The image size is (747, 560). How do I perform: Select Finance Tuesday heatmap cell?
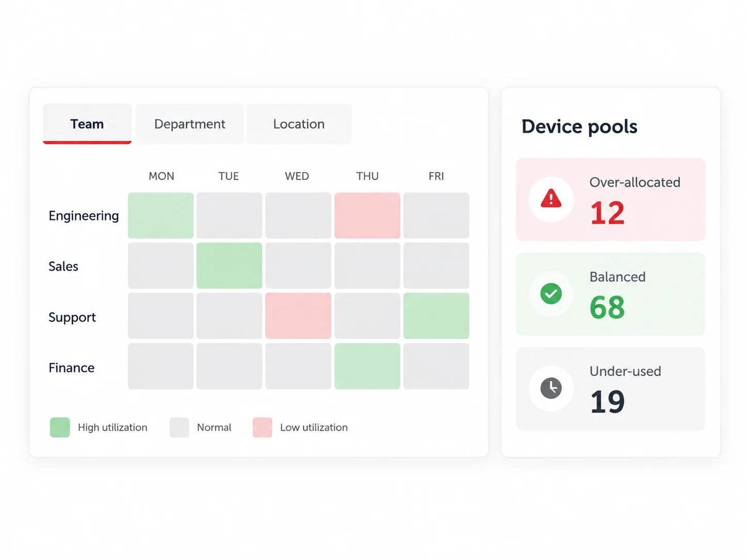click(x=229, y=366)
